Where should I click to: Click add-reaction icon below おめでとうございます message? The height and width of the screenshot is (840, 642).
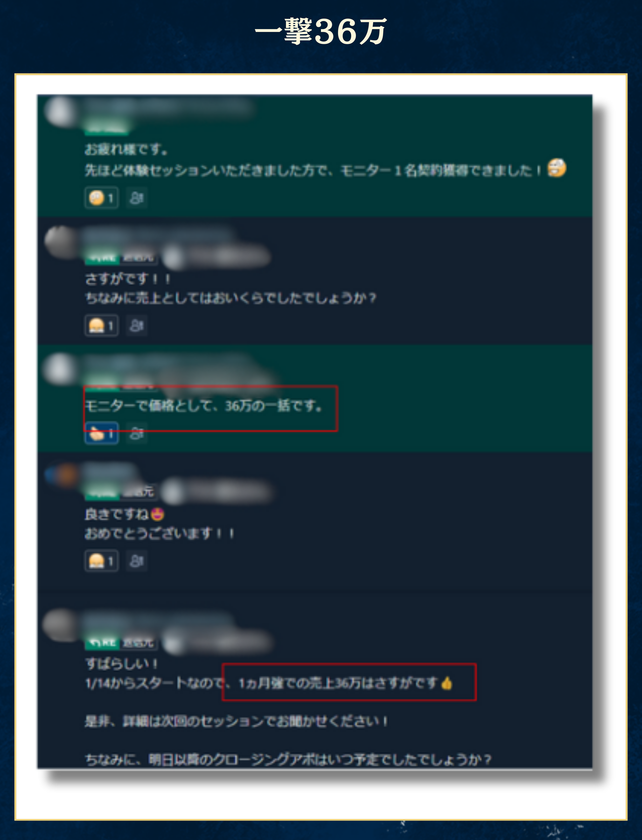[137, 561]
